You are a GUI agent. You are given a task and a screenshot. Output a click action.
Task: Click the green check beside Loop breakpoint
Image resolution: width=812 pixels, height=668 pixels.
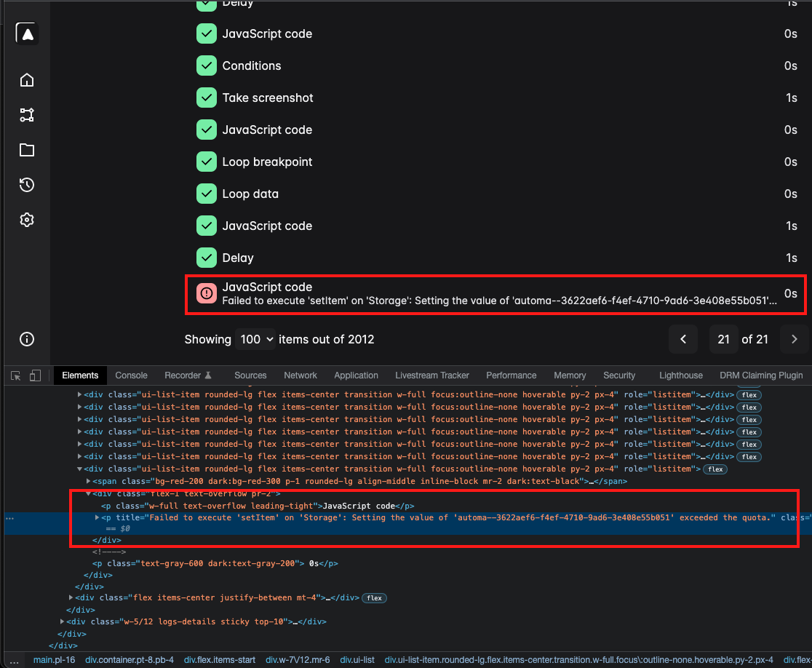point(207,162)
